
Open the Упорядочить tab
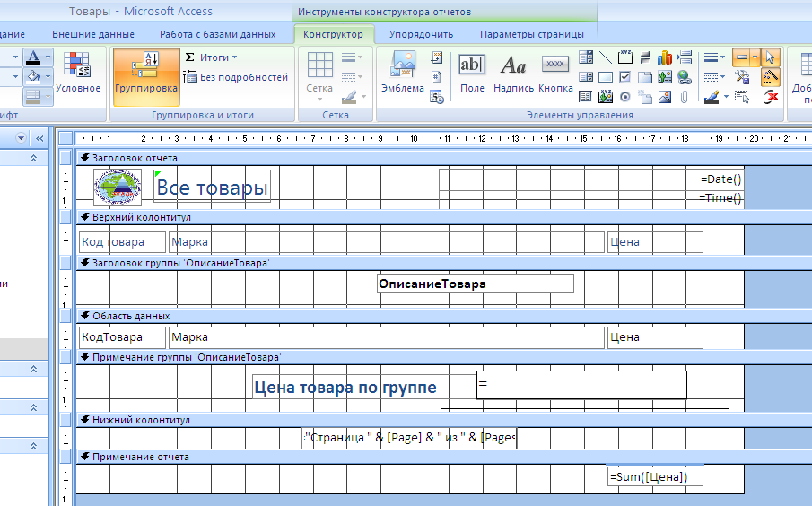(x=421, y=34)
